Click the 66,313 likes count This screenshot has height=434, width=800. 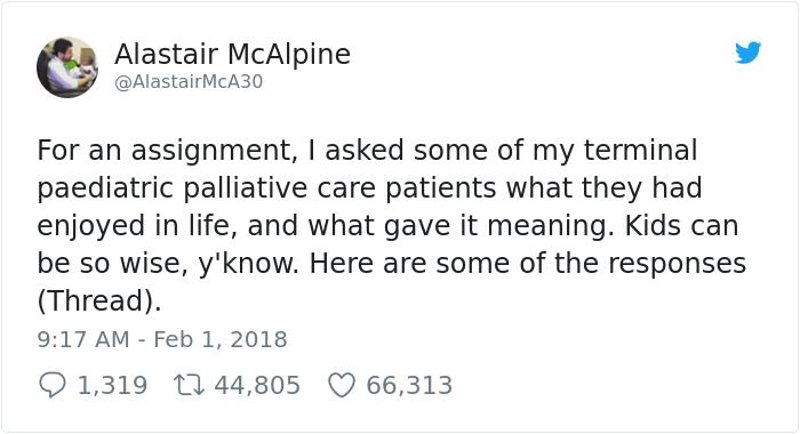[x=410, y=384]
